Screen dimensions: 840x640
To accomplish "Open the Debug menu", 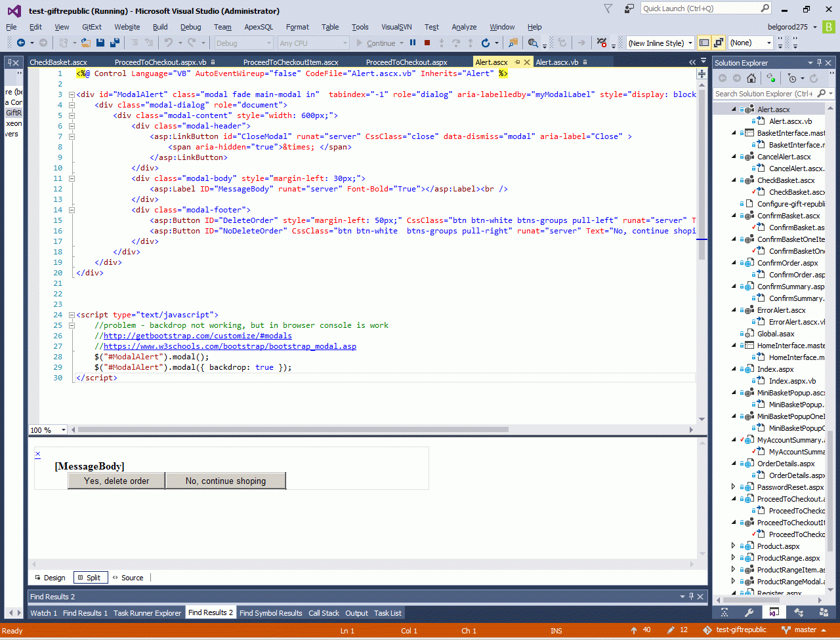I will 190,27.
